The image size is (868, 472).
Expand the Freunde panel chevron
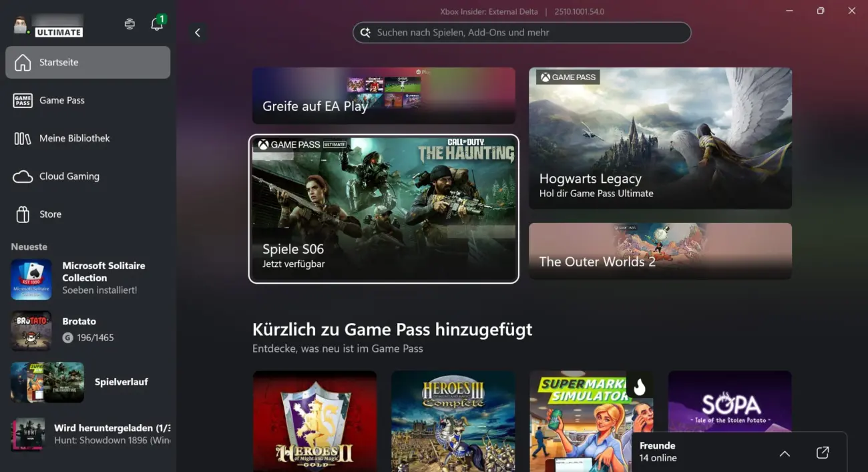click(785, 453)
